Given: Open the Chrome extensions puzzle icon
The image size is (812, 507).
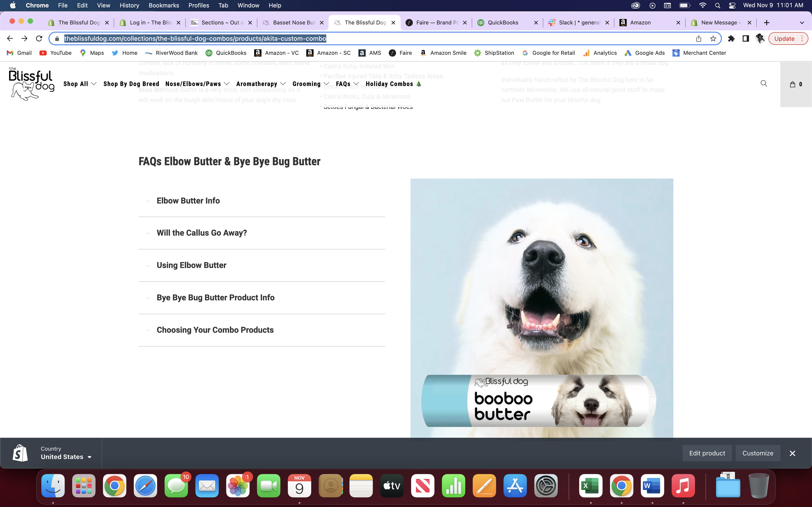Looking at the screenshot, I should [x=731, y=38].
